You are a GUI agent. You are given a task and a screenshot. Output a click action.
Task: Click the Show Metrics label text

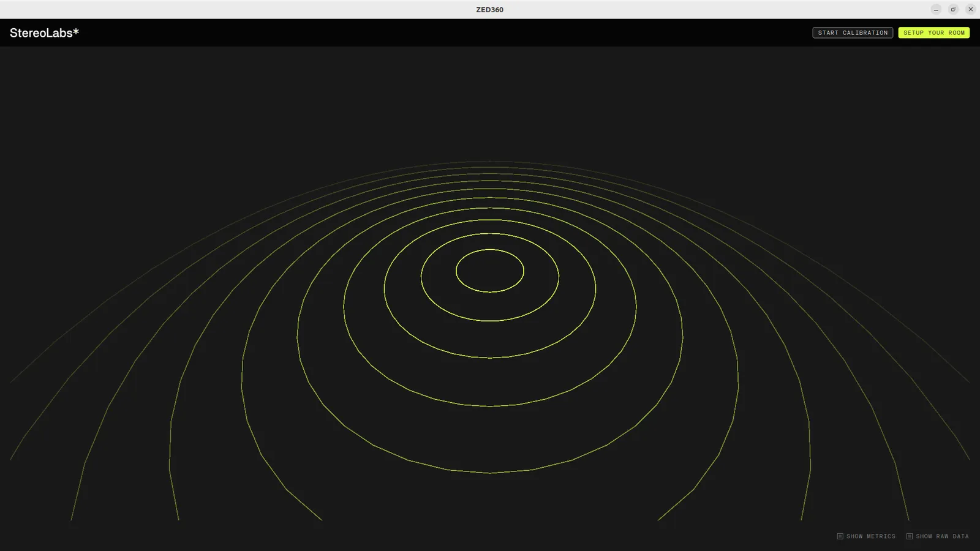click(x=871, y=536)
